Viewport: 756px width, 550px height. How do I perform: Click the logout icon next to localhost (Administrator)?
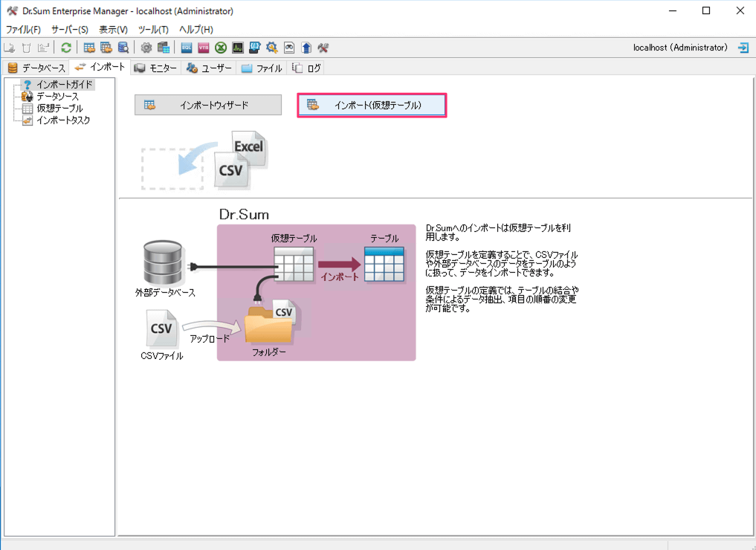tap(743, 48)
